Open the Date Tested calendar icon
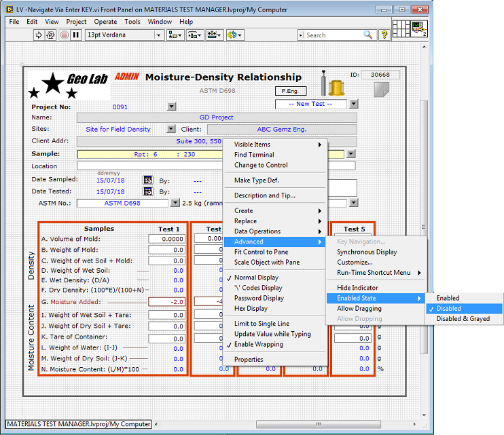The height and width of the screenshot is (435, 504). point(148,191)
